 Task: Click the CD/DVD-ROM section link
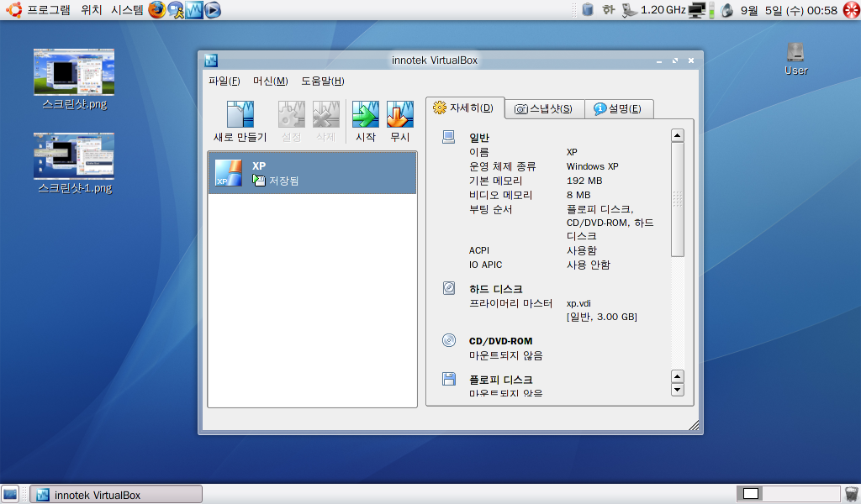tap(500, 341)
